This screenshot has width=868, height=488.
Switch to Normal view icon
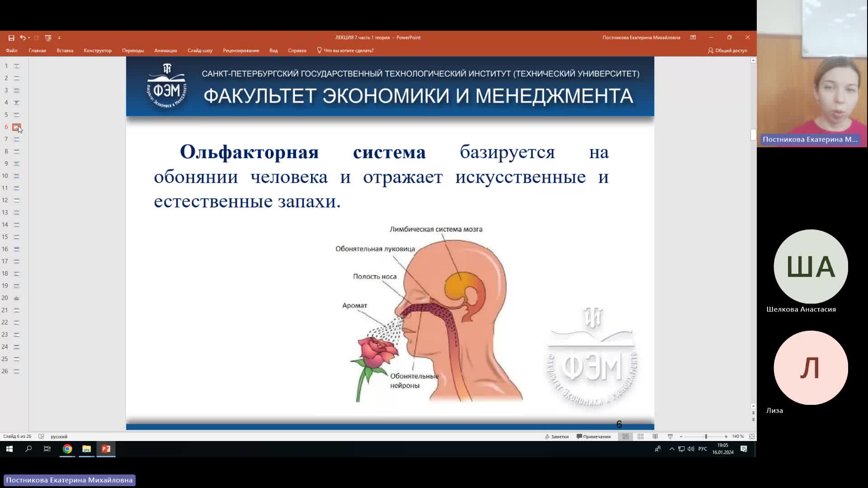(x=626, y=436)
